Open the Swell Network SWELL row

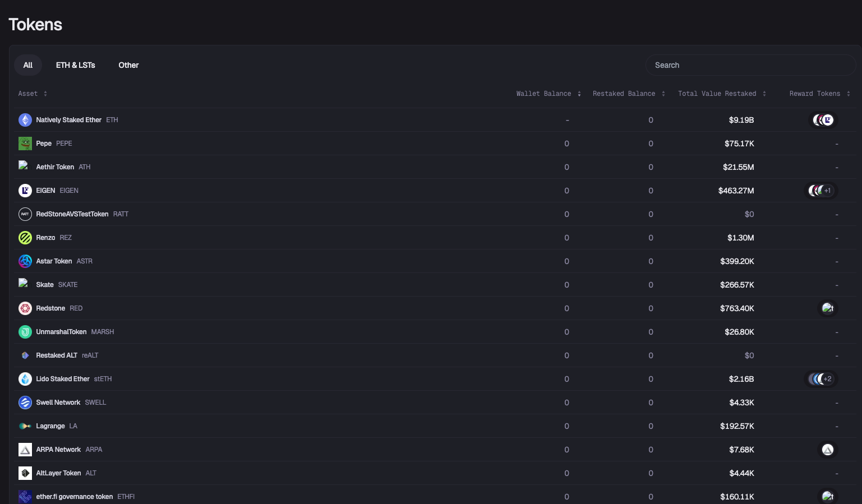tap(435, 403)
